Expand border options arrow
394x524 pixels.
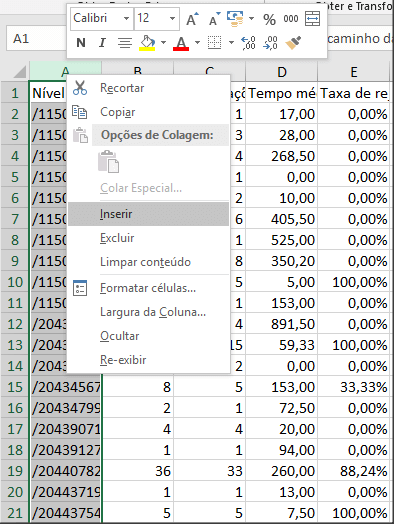[231, 43]
